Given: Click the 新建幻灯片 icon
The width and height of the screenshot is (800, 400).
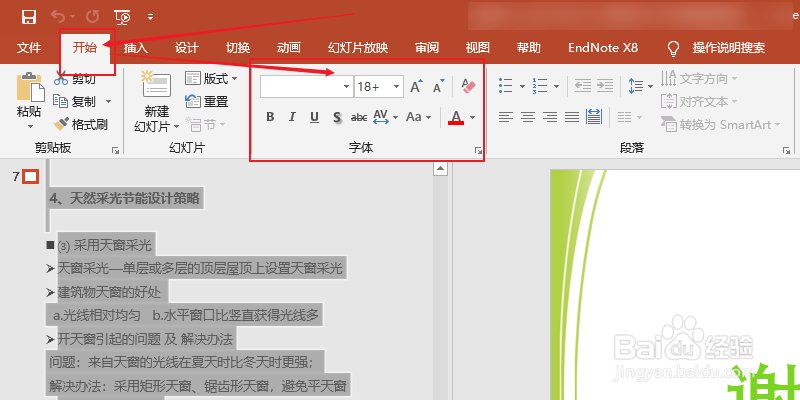Looking at the screenshot, I should tap(156, 84).
